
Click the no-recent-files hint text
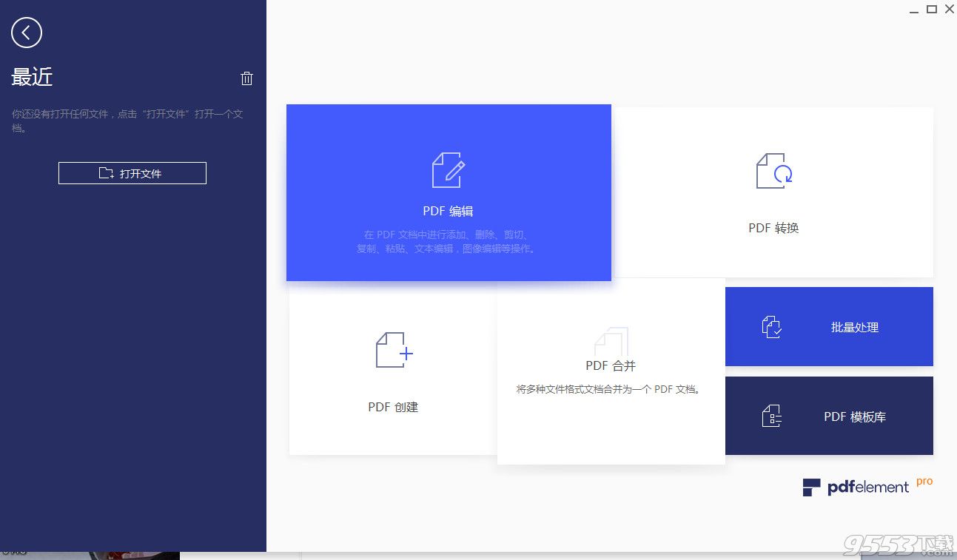(x=127, y=121)
